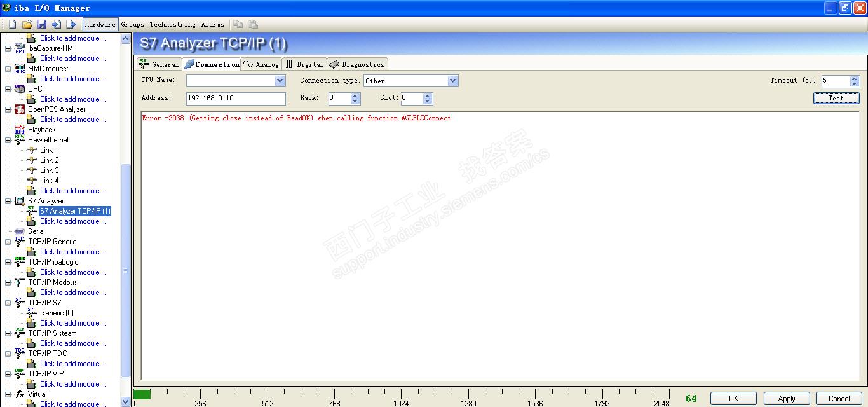
Task: Click the Playback node icon
Action: coord(20,130)
